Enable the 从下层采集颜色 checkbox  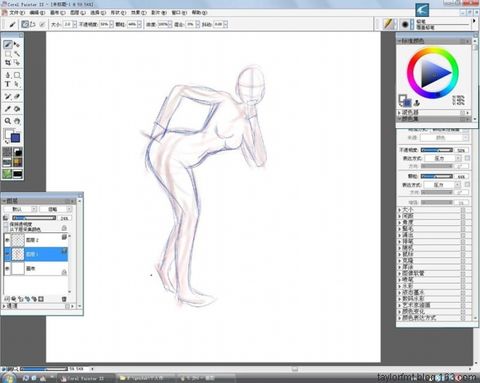point(6,229)
